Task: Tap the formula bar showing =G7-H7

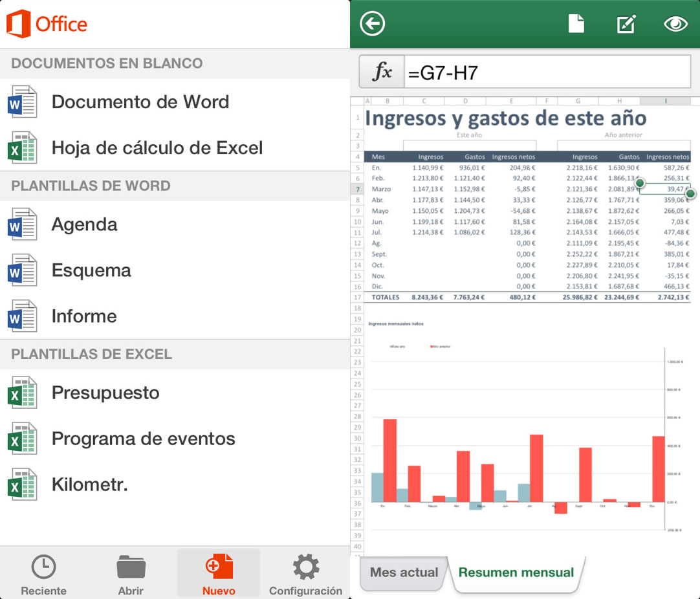Action: (x=547, y=72)
